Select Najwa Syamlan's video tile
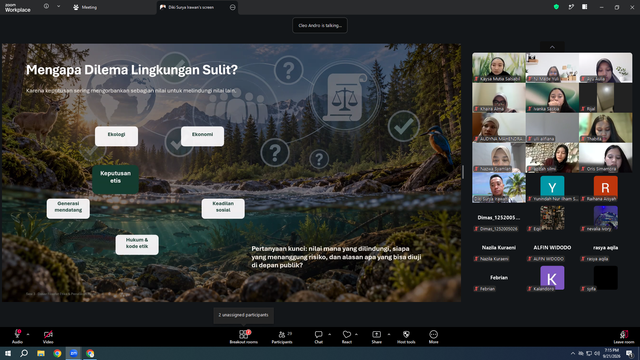This screenshot has height=360, width=640. 499,158
